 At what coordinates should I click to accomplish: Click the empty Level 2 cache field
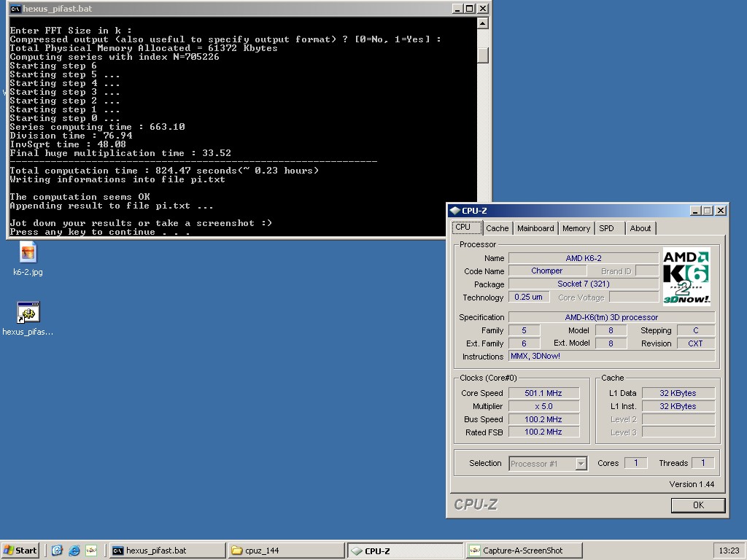click(678, 419)
